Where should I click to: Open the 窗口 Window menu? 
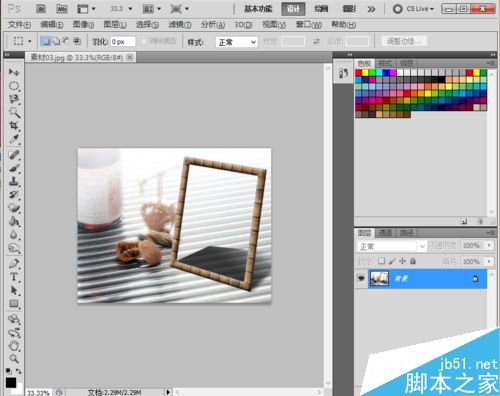(x=309, y=24)
